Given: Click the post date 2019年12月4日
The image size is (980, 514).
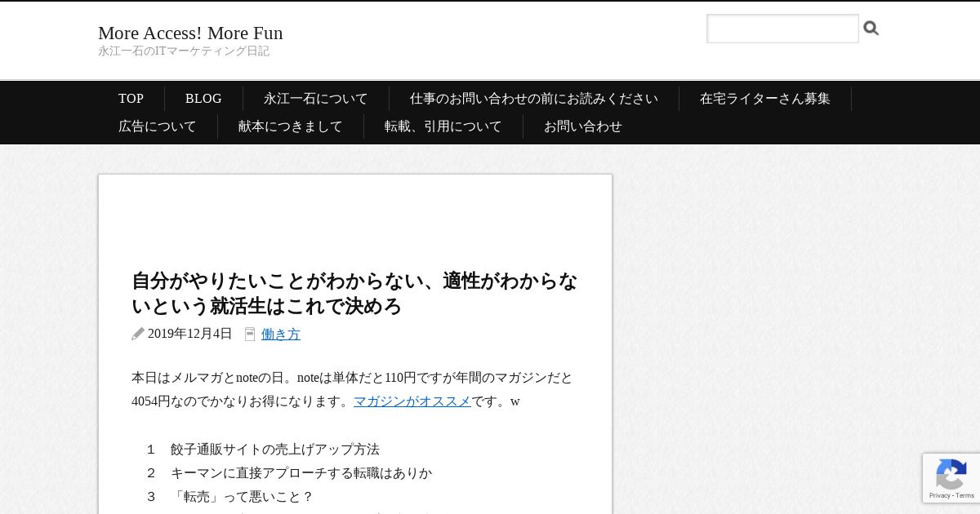Looking at the screenshot, I should [x=190, y=334].
